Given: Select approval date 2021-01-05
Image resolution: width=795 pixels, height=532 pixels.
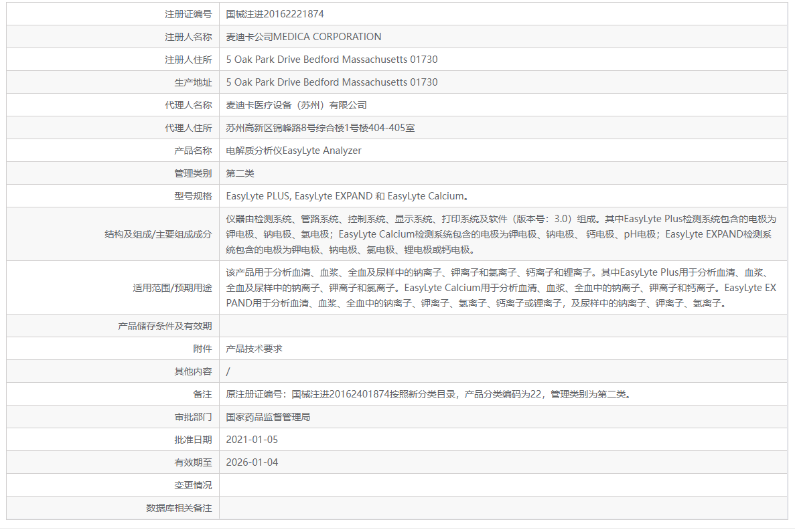Looking at the screenshot, I should pyautogui.click(x=252, y=440).
